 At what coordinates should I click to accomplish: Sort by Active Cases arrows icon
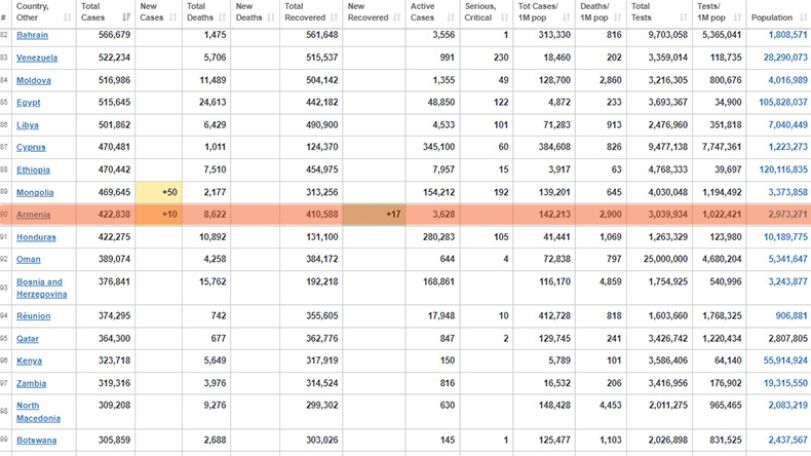coord(451,18)
